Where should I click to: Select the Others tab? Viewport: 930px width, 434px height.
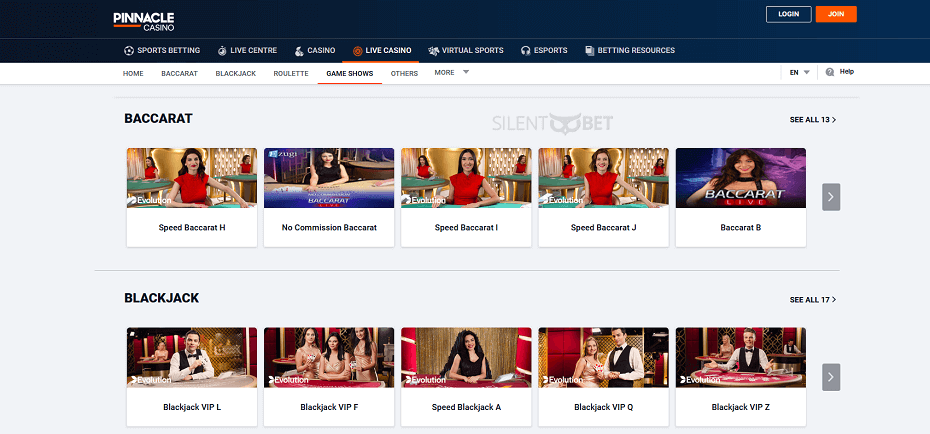(x=404, y=74)
